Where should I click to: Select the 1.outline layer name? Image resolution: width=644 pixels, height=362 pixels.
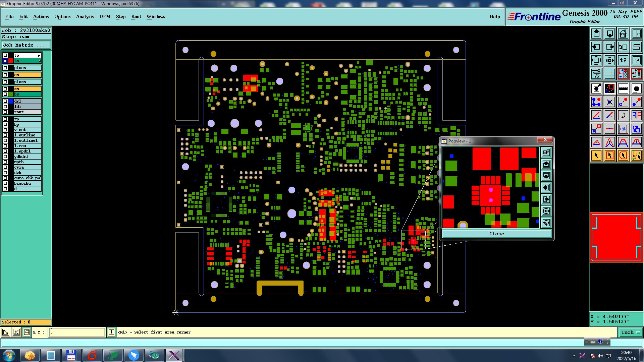tap(28, 135)
